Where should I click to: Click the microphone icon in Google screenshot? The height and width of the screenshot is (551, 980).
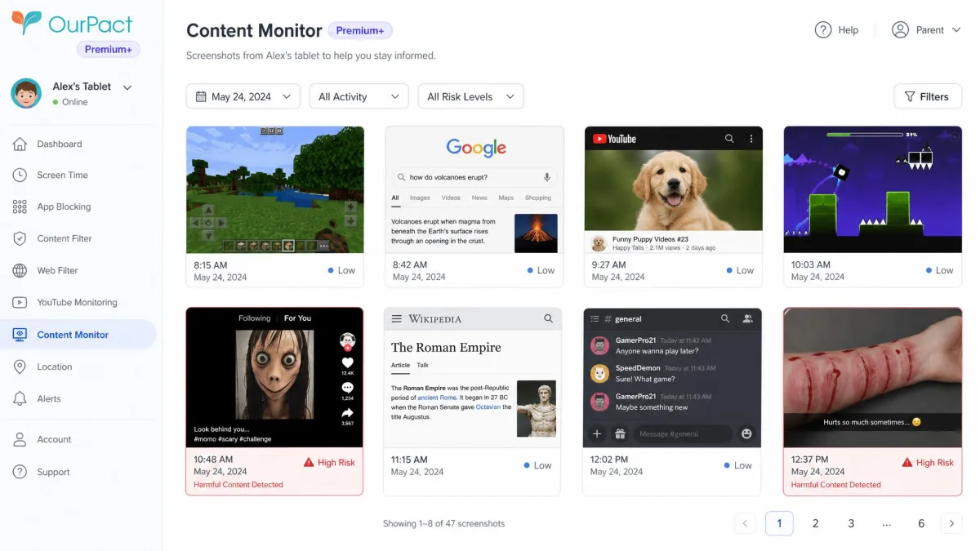coord(547,177)
